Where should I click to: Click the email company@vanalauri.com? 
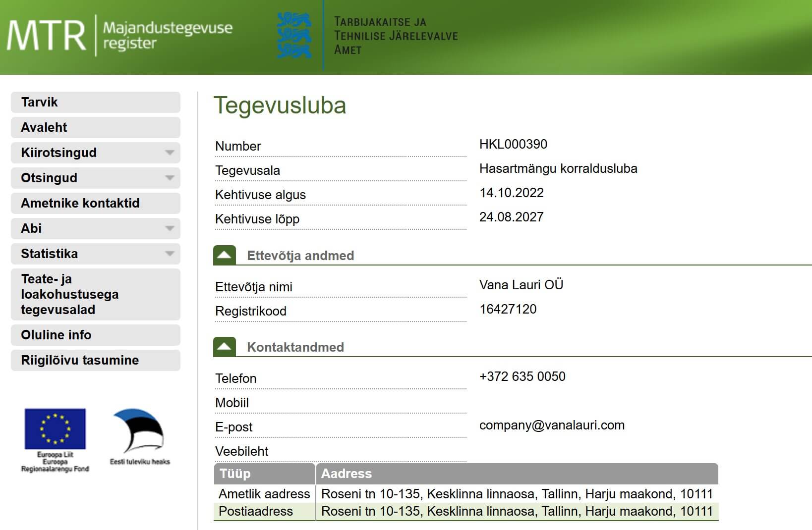click(x=552, y=425)
